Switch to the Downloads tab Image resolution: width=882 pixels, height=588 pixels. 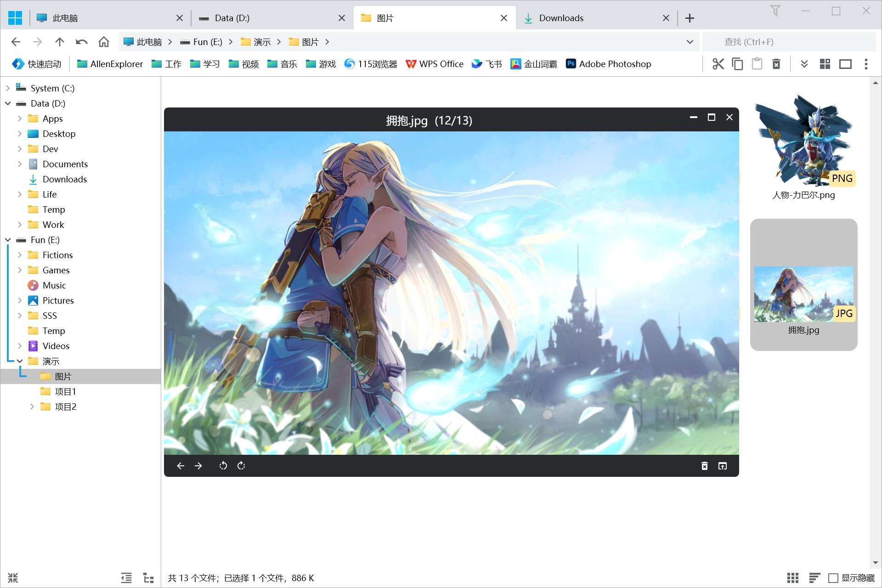tap(561, 18)
